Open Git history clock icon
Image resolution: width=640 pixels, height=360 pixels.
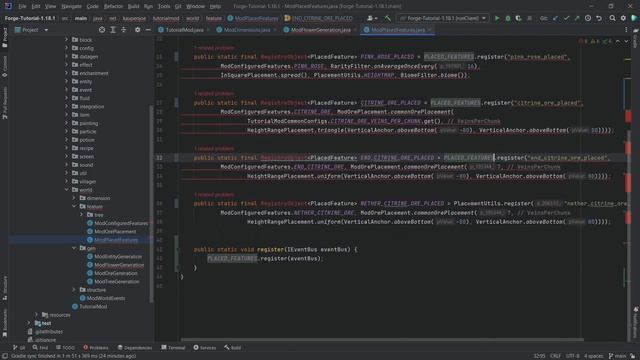tap(588, 18)
